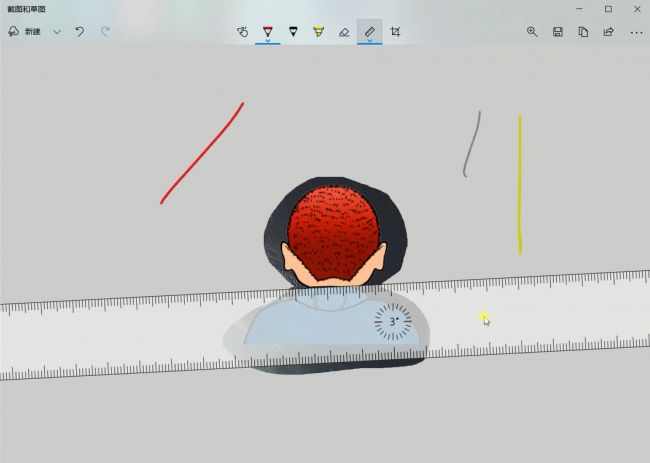This screenshot has height=463, width=650.
Task: Click the cartoon head image on canvas
Action: tap(335, 236)
